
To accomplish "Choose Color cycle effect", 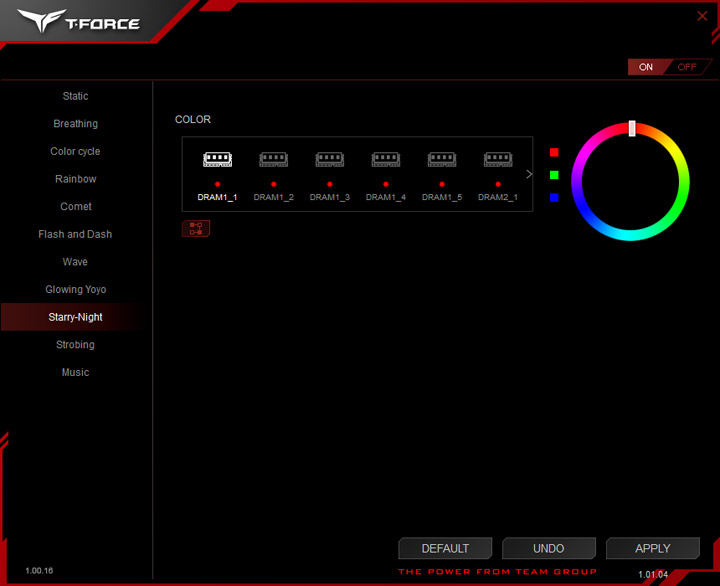I will point(75,151).
